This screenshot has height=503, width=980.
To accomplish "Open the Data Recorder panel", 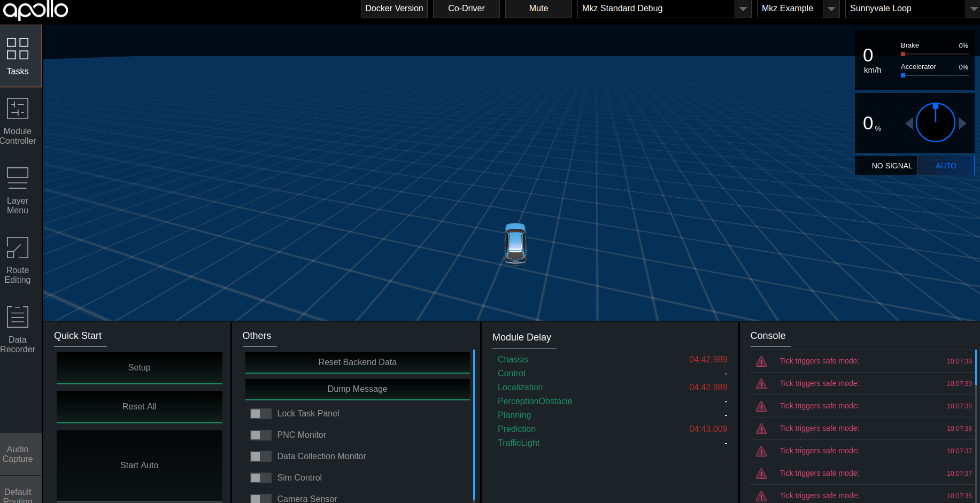I will coord(18,328).
